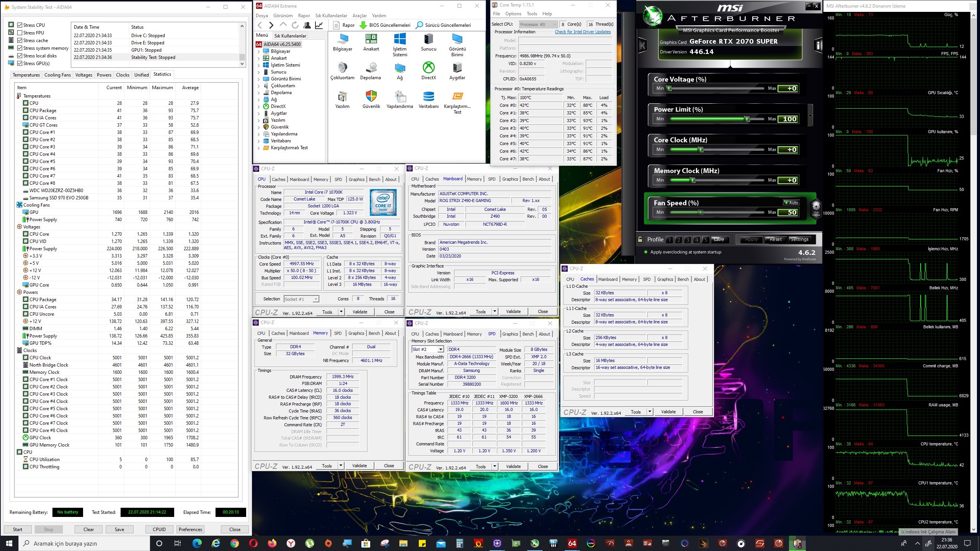980x551 pixels.
Task: Toggle Stress local disks checkbox
Action: [20, 56]
